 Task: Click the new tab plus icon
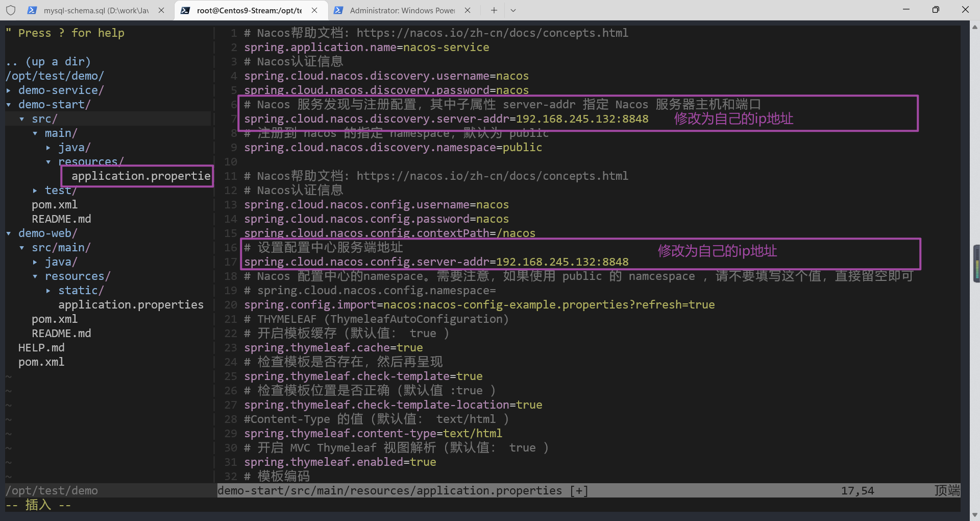click(494, 10)
